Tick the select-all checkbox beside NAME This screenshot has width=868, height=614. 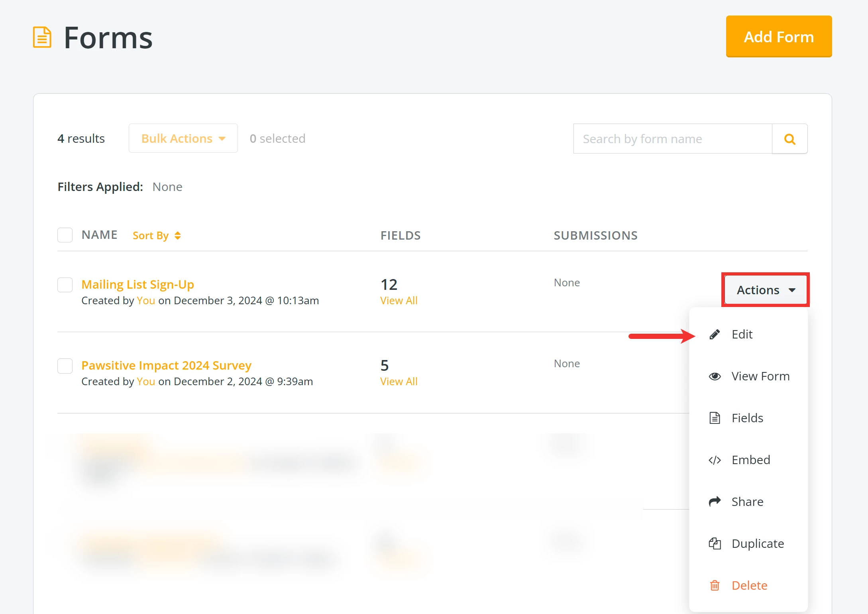click(65, 235)
